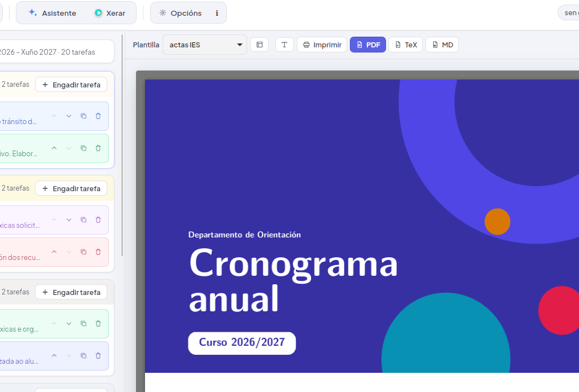Add a task with second group's Engadir tarefa
579x392 pixels.
71,188
